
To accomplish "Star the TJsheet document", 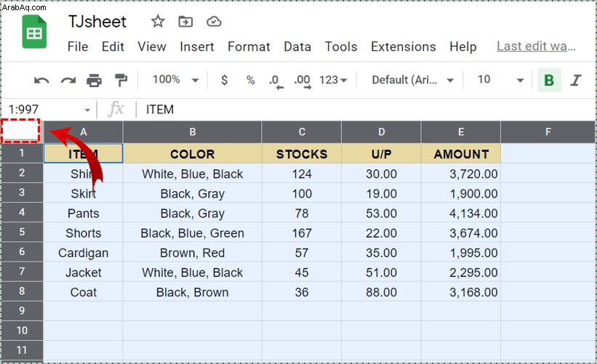I will (158, 21).
